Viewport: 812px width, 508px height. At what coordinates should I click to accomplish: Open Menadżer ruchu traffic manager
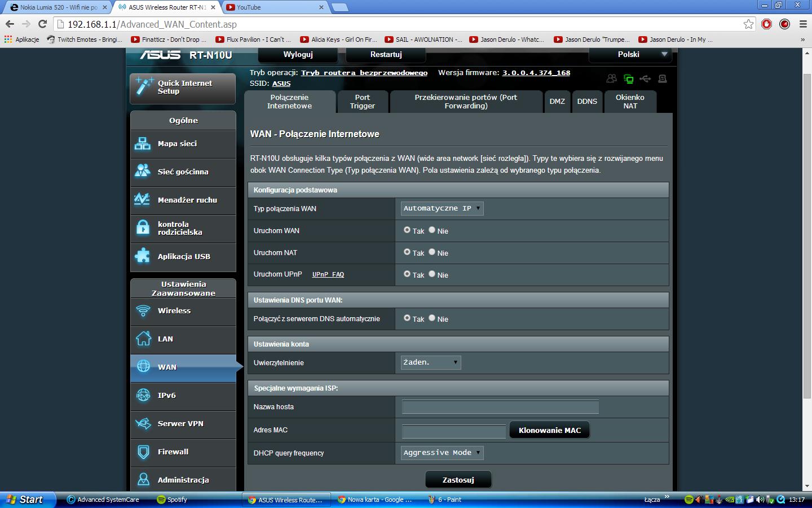click(183, 200)
